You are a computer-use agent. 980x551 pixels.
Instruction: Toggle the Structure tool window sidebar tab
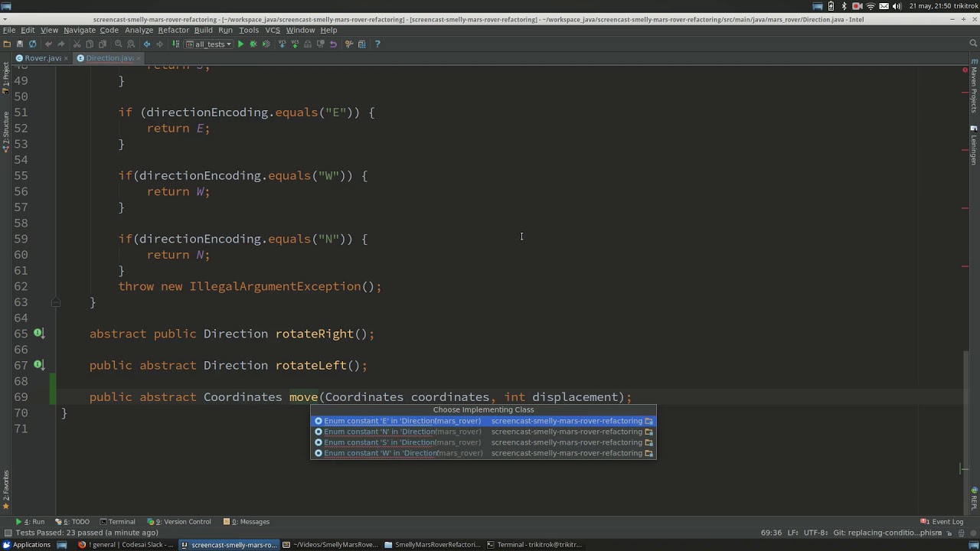(x=5, y=131)
